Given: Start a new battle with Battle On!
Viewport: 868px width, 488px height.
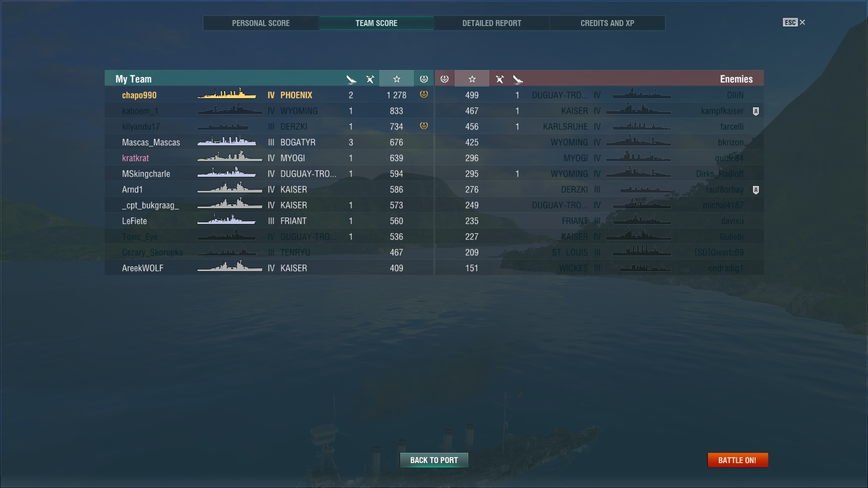Looking at the screenshot, I should click(x=737, y=460).
